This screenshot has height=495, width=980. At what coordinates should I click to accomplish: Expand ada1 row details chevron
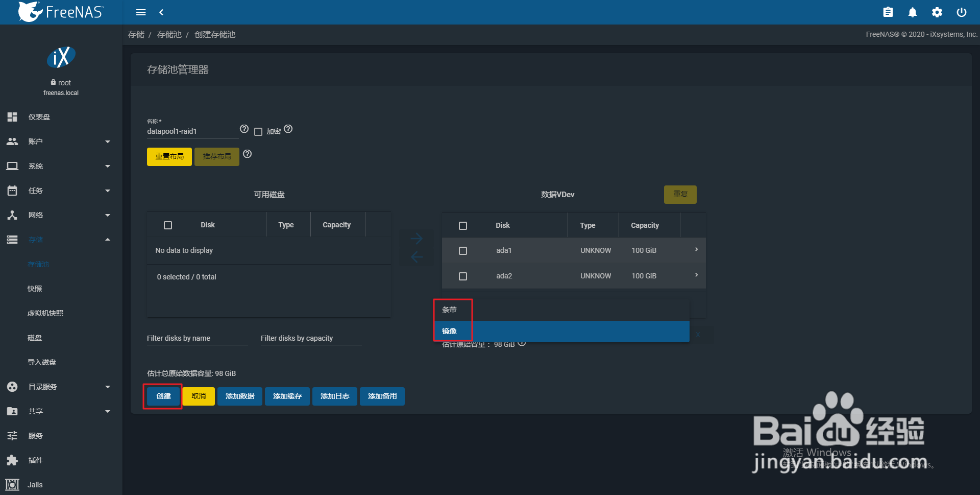pyautogui.click(x=696, y=249)
